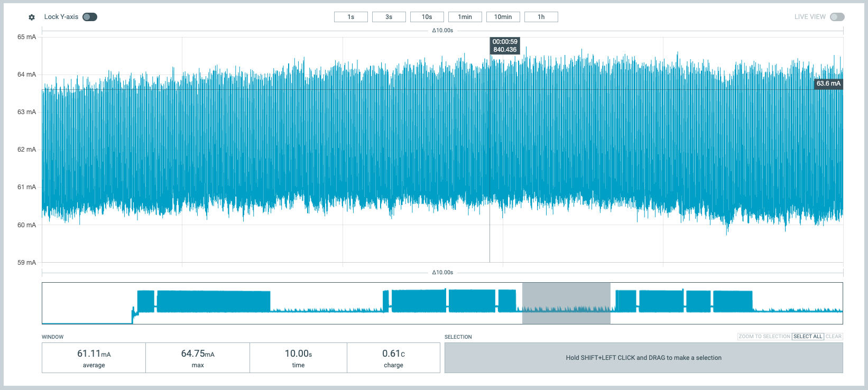This screenshot has height=390, width=868.
Task: Click CLEAR to remove the selection
Action: (833, 337)
